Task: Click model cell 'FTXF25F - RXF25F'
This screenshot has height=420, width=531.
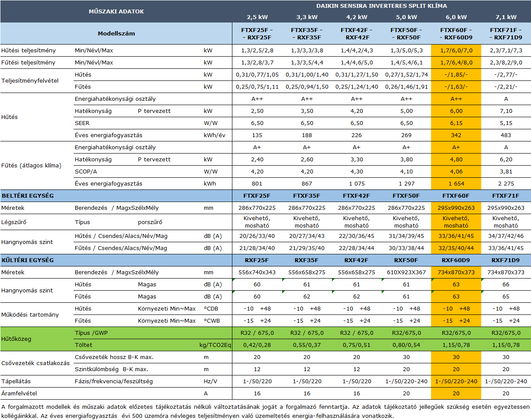Action: tap(257, 33)
